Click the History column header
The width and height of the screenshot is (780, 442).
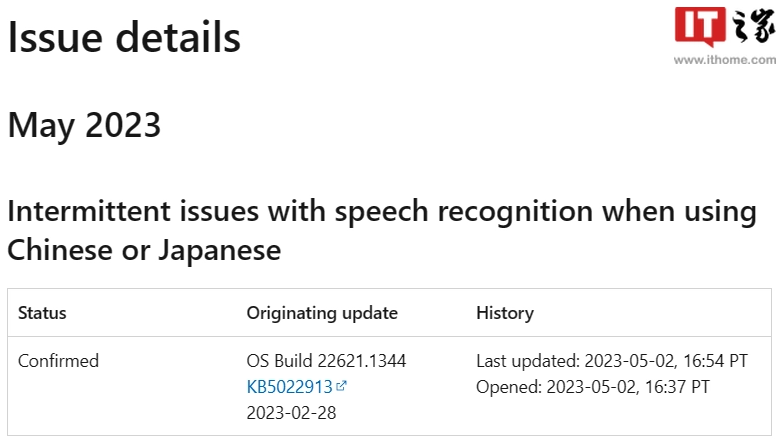point(505,313)
